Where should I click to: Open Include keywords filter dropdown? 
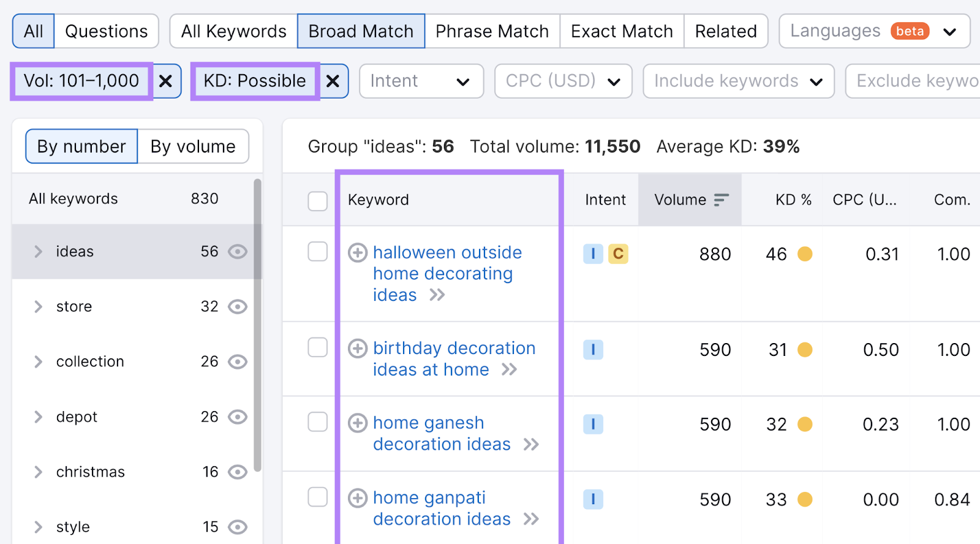pos(739,81)
